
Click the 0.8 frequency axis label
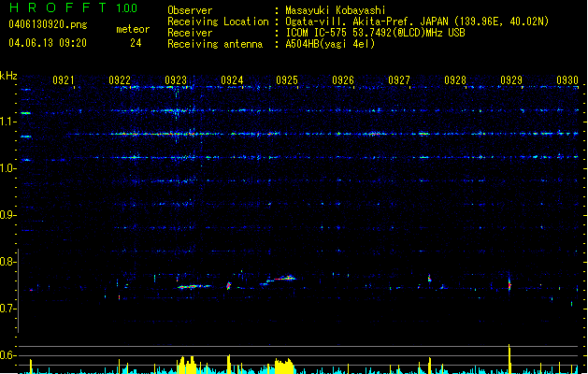7,262
